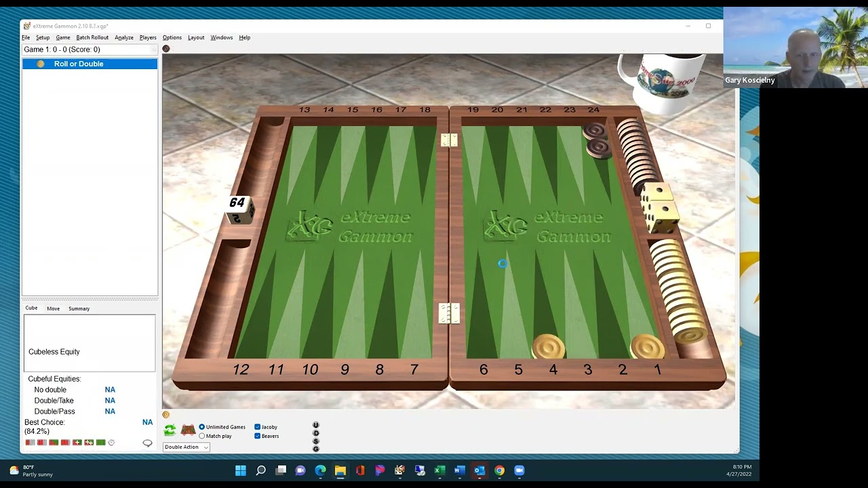Click the white checker on the 4 point
Viewport: 868px width, 488px height.
tap(549, 347)
